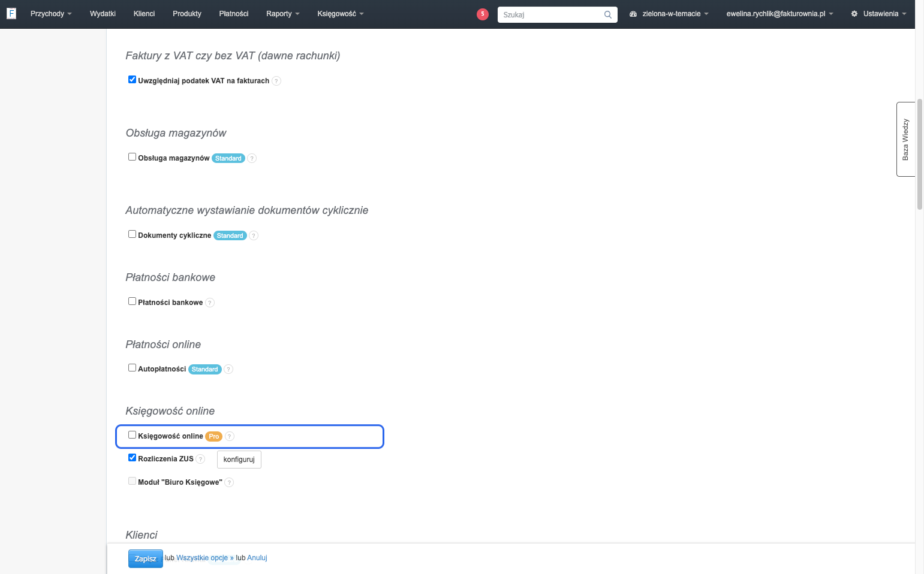The width and height of the screenshot is (924, 574).
Task: Expand the Przychody dropdown menu
Action: pos(51,14)
